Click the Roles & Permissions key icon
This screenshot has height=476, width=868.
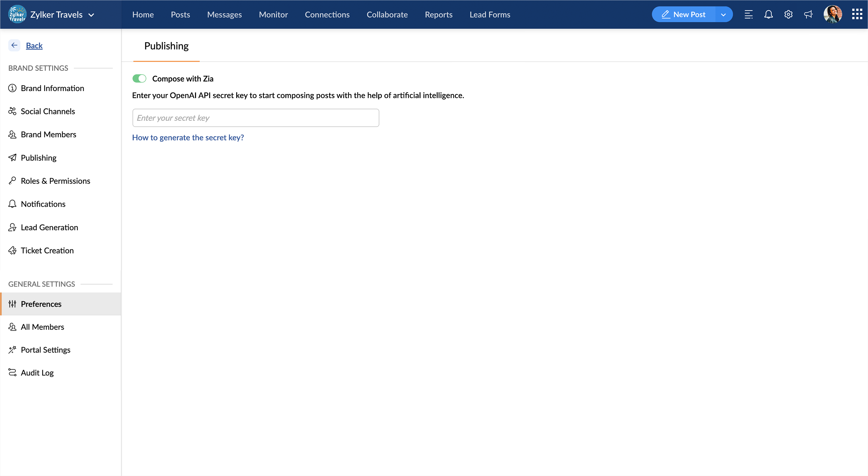pos(12,181)
